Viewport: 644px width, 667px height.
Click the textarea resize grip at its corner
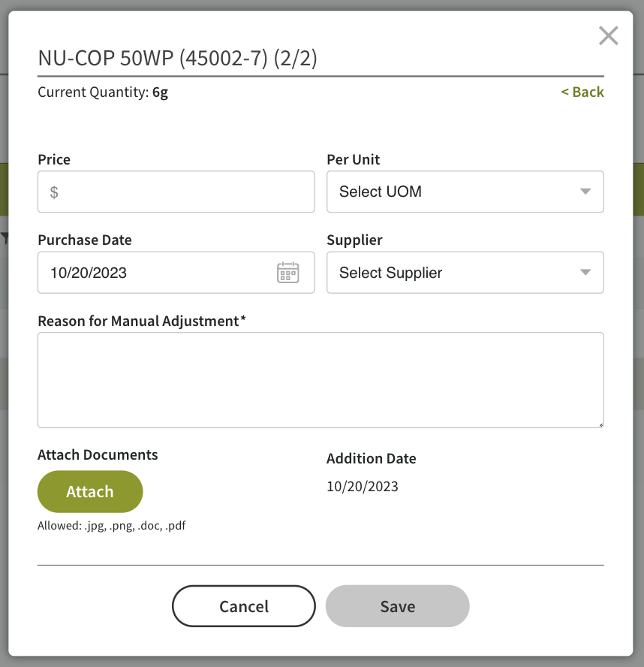tap(600, 424)
